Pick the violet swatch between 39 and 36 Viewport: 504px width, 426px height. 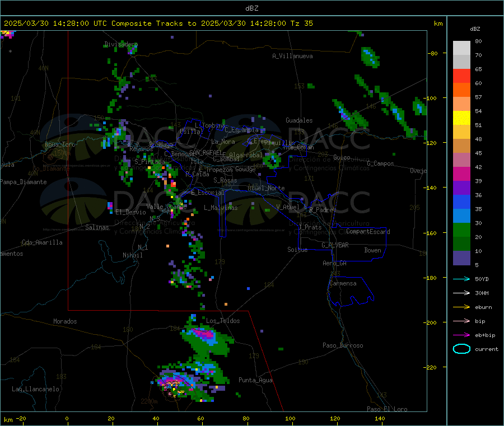tap(461, 188)
